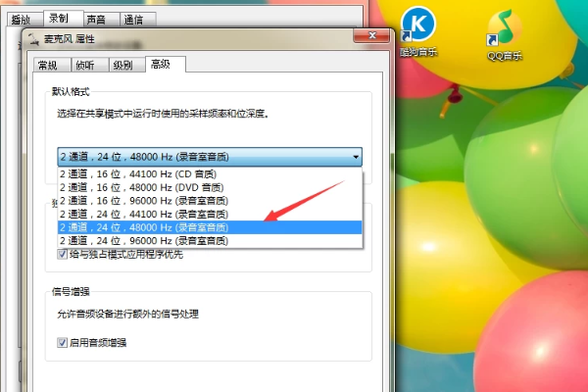588x392 pixels.
Task: Collapse the default format dropdown arrow
Action: coord(356,157)
